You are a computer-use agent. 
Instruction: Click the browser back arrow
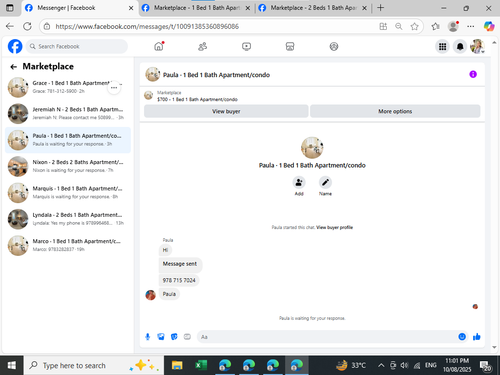pyautogui.click(x=10, y=26)
